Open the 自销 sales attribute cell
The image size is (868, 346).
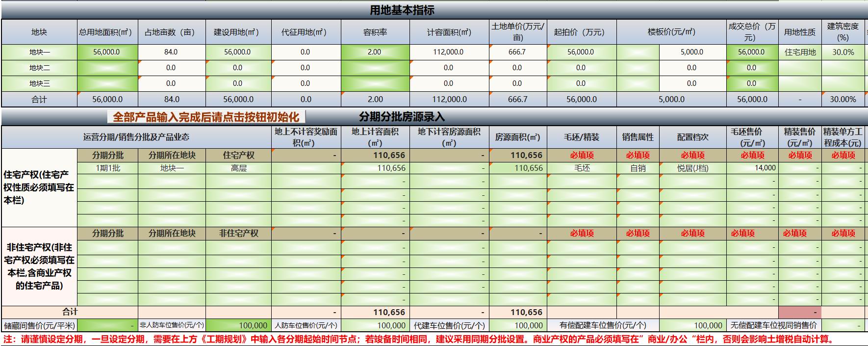tap(638, 168)
